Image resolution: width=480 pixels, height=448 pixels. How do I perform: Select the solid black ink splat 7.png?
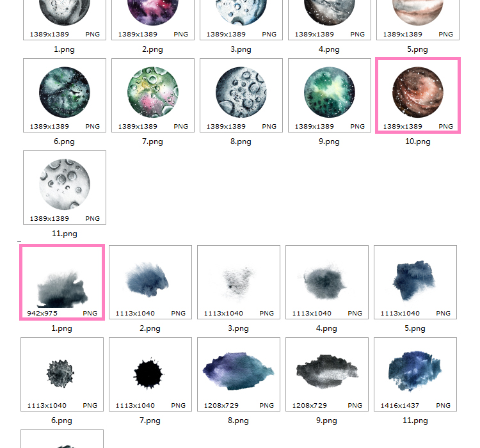pos(150,374)
